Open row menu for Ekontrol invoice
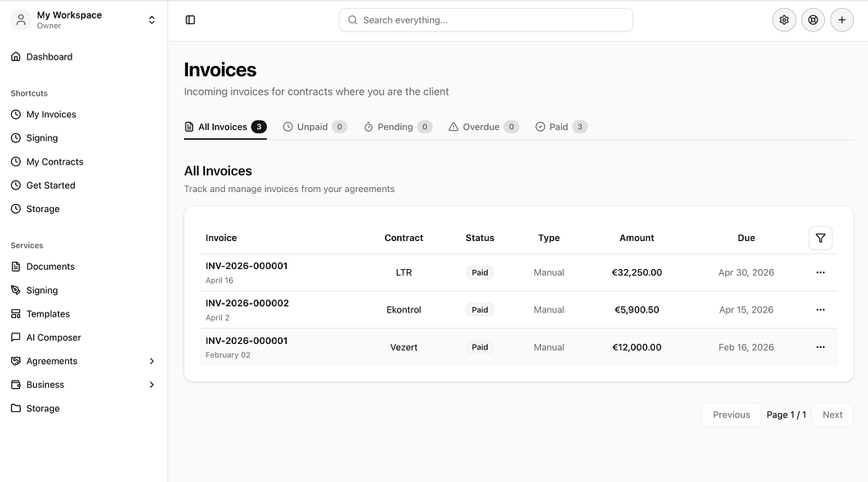This screenshot has width=868, height=482. (820, 310)
